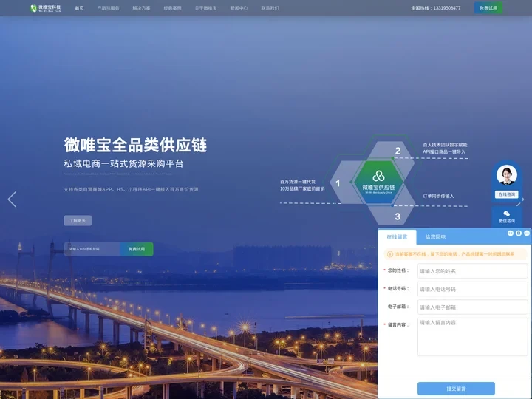Image resolution: width=532 pixels, height=399 pixels.
Task: Click text 订单同步传输入
Action: pos(438,196)
